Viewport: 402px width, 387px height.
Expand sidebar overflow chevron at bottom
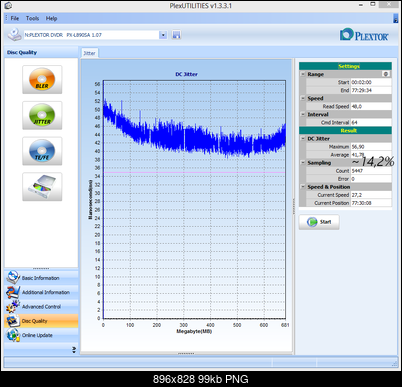point(74,350)
